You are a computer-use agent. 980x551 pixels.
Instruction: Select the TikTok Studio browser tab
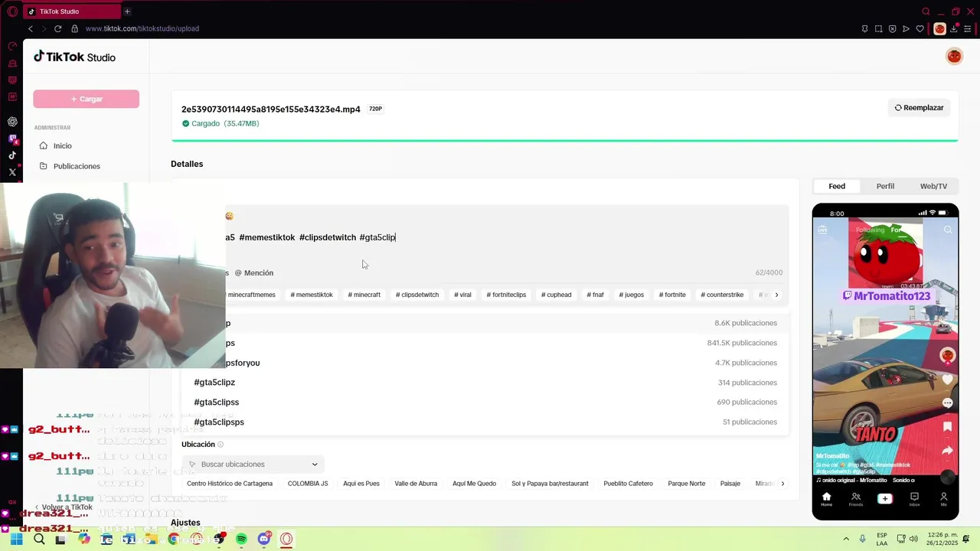[x=72, y=11]
